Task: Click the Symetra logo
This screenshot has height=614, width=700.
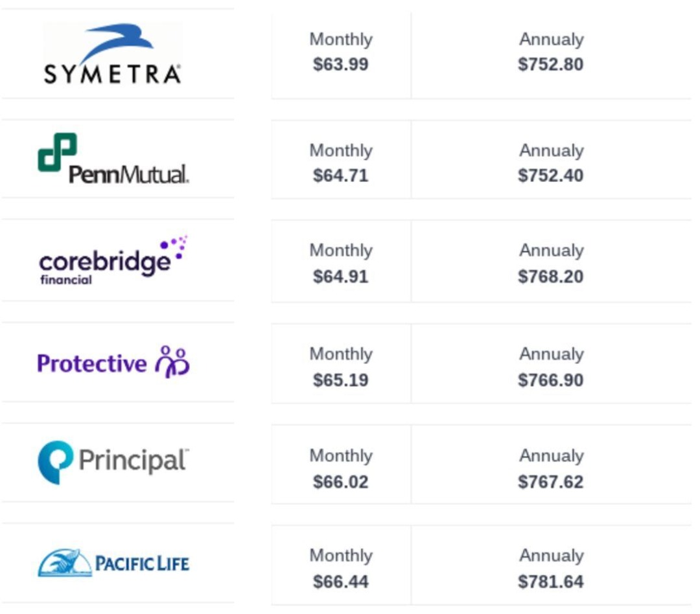Action: click(113, 54)
